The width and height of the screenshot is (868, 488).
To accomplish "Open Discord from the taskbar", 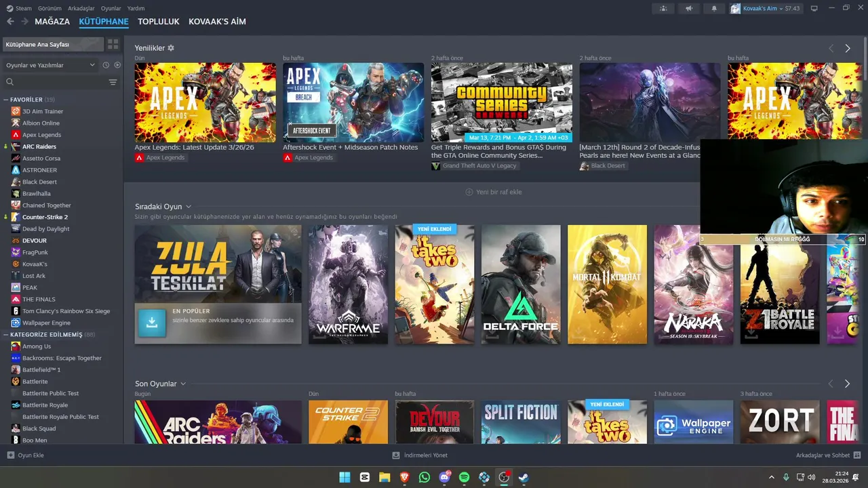I will click(444, 477).
